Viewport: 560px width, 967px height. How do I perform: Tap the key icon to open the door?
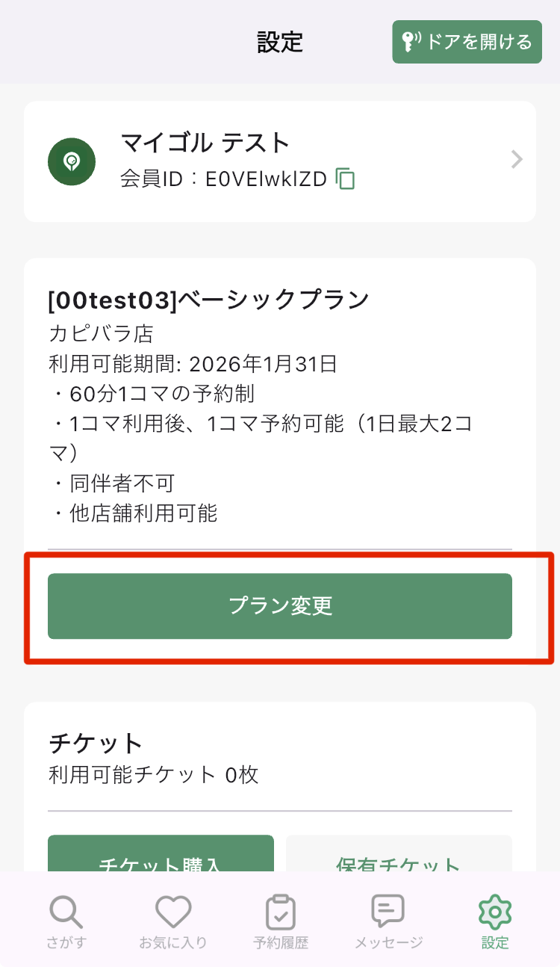413,42
